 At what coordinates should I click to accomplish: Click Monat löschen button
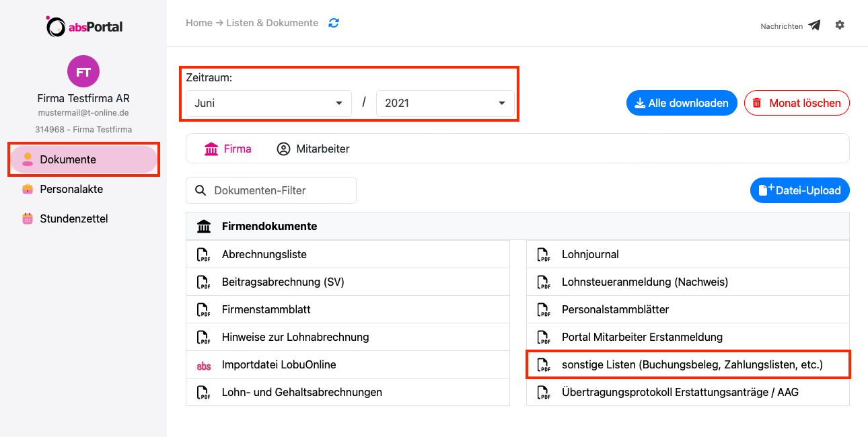click(797, 104)
